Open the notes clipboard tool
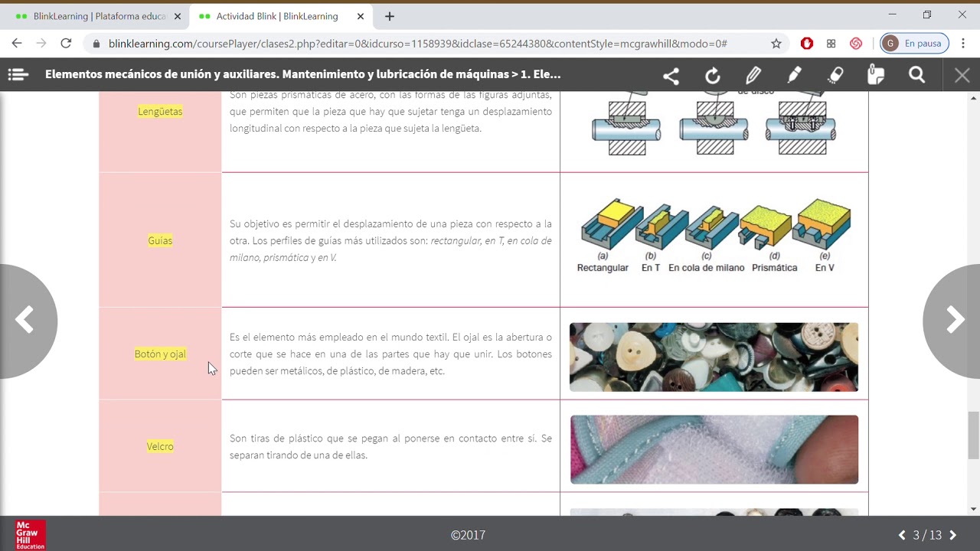 876,75
